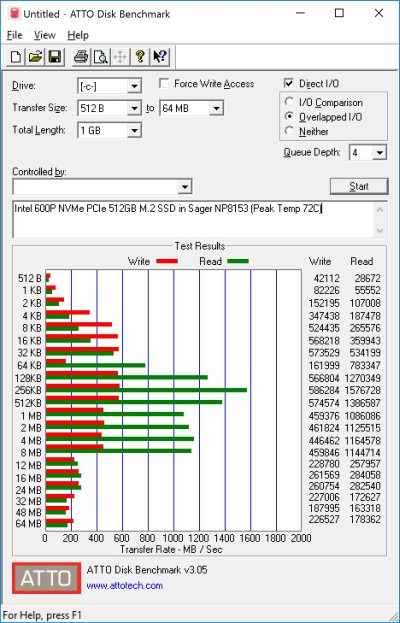The width and height of the screenshot is (400, 623).
Task: Click the four-arrow move toolbar icon
Action: click(x=120, y=57)
